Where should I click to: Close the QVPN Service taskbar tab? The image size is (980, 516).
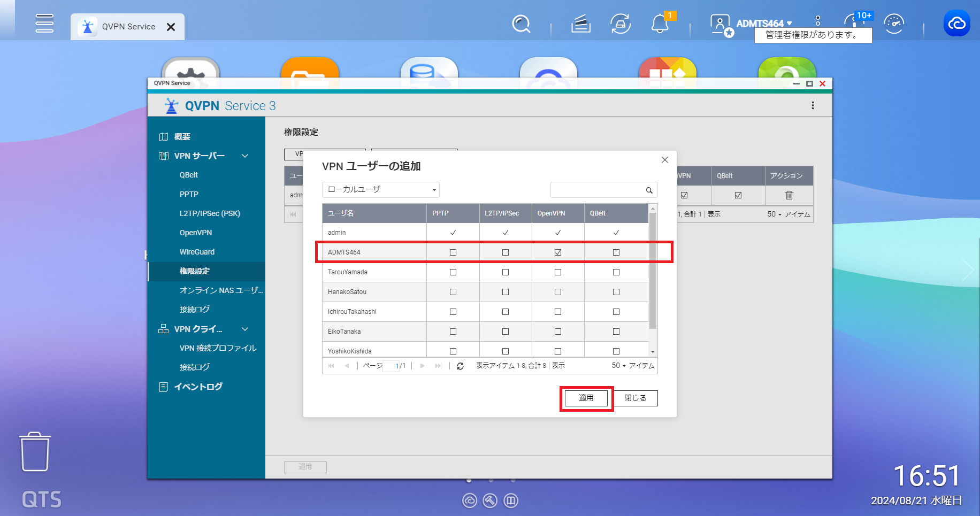[x=171, y=27]
